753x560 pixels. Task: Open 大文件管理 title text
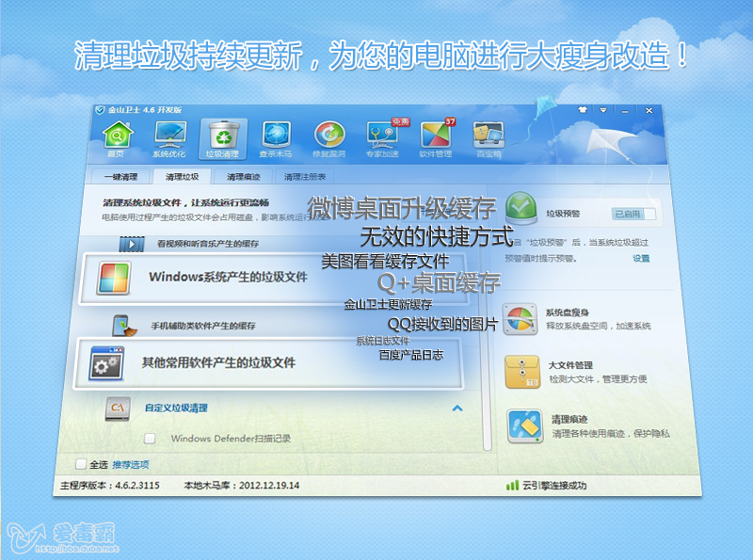tap(571, 365)
